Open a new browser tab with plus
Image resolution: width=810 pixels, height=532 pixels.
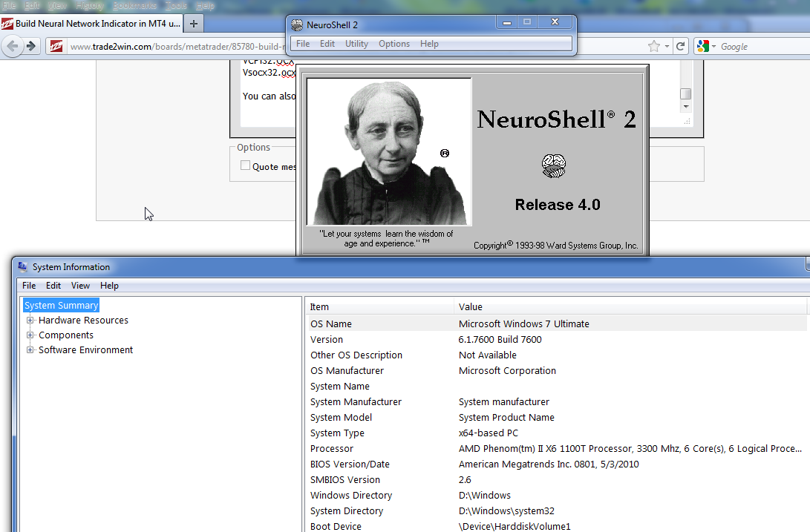point(194,24)
